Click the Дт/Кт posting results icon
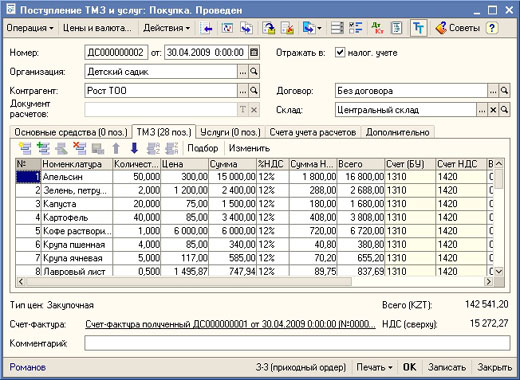 (377, 28)
